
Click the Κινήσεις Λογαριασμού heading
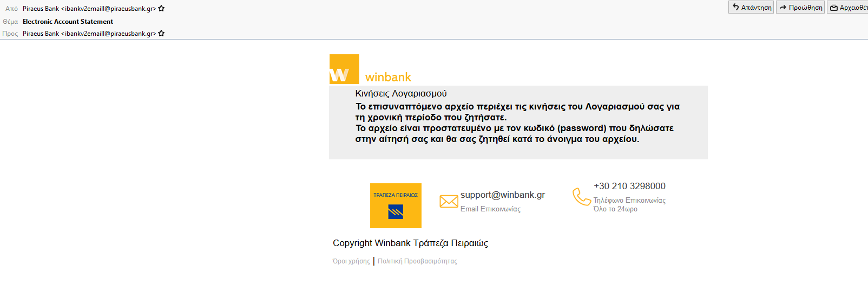coord(401,94)
